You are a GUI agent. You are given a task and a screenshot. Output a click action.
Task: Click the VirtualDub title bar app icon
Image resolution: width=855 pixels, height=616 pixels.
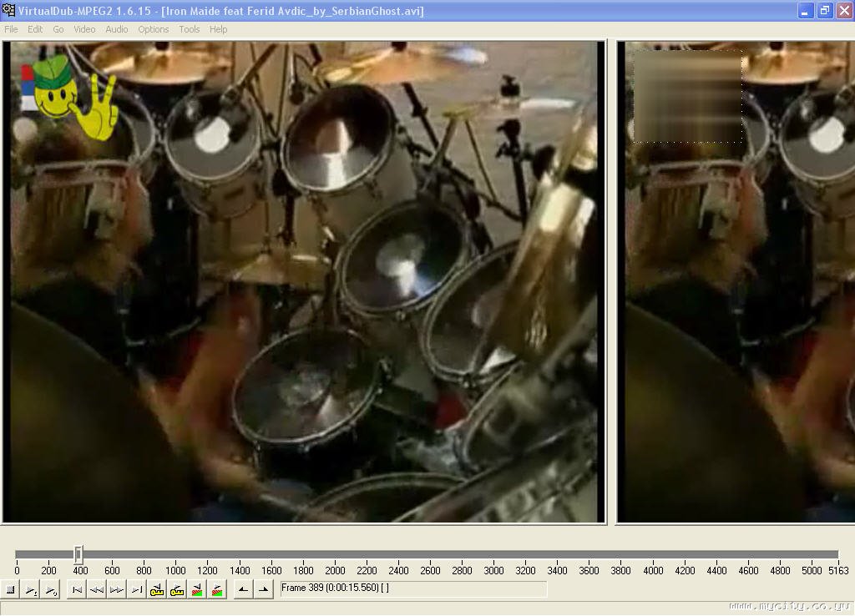coord(8,10)
